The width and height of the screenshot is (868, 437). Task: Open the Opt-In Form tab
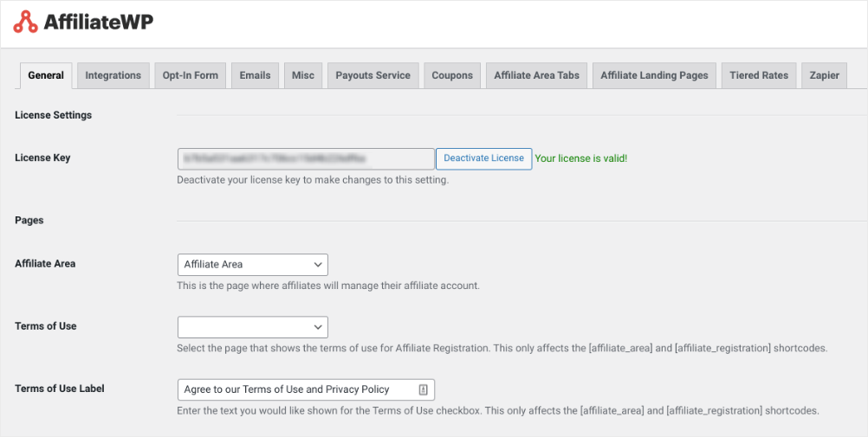[x=191, y=76]
